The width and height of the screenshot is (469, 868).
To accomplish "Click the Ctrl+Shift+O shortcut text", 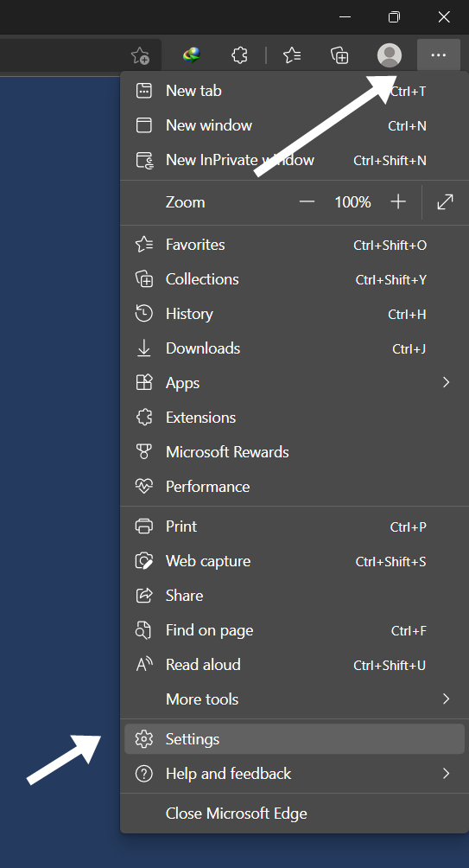I will [x=390, y=246].
